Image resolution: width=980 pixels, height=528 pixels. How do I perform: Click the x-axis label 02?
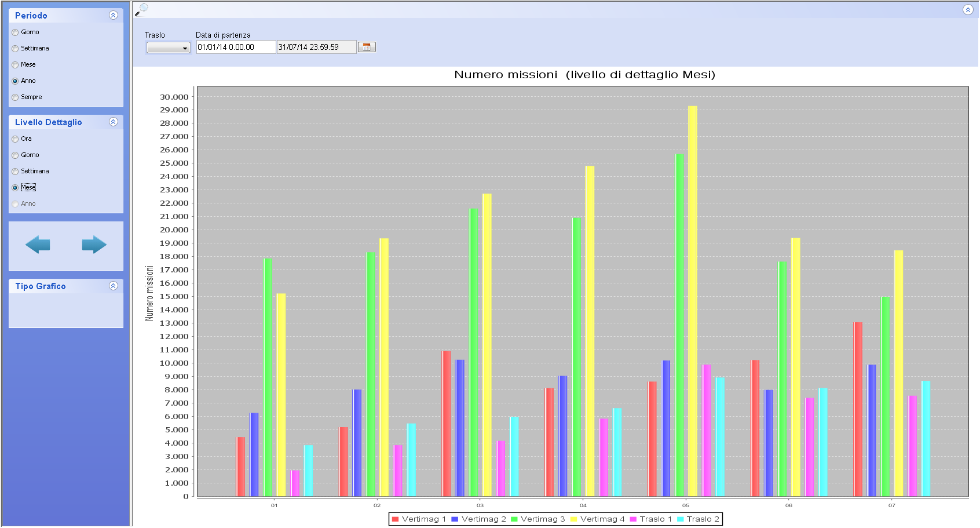[x=377, y=505]
